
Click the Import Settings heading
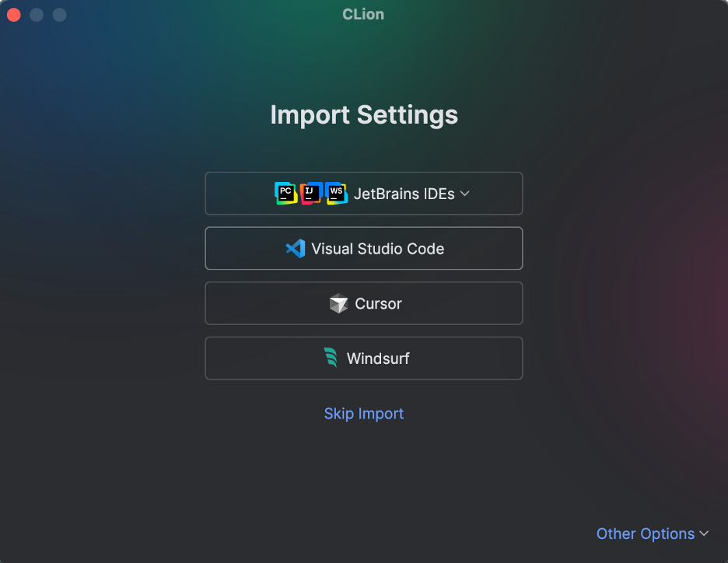(363, 114)
